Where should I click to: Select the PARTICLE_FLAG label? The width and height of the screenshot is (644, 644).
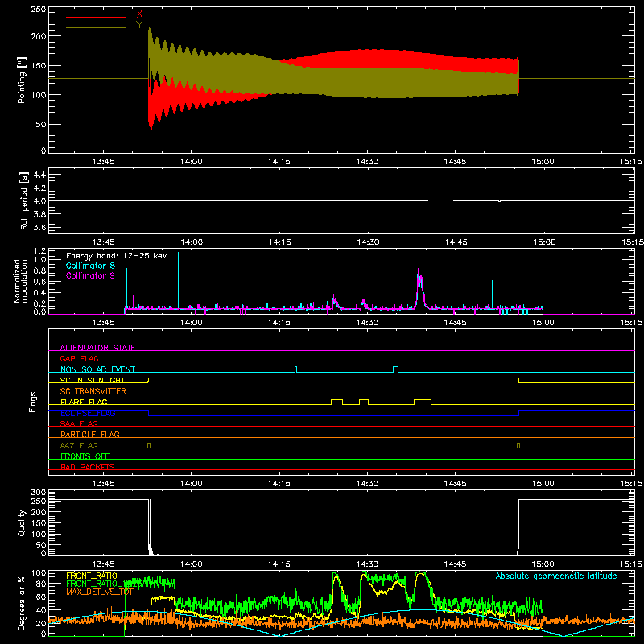tap(90, 434)
